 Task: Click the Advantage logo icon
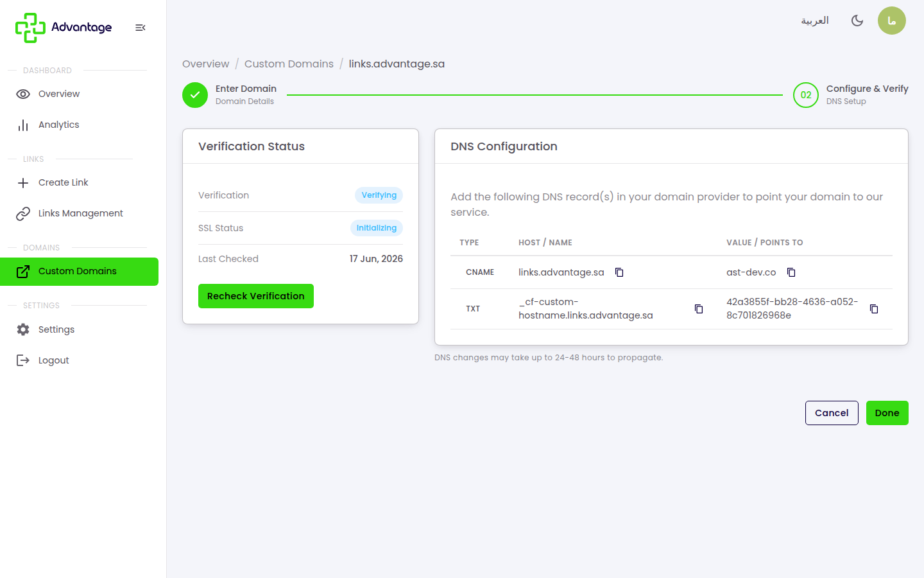click(30, 28)
